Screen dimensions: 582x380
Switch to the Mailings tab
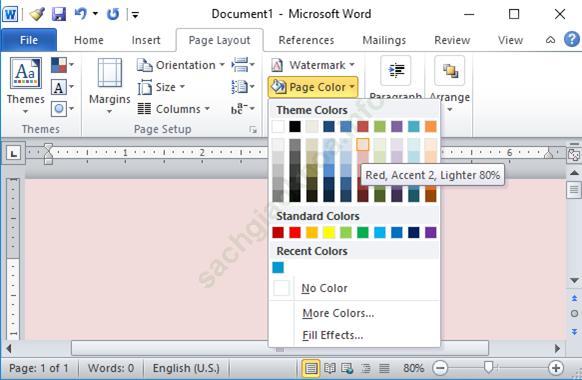384,40
